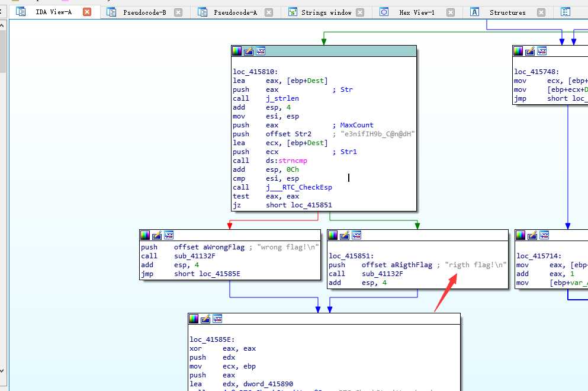Click offset Str2 operand

click(288, 134)
